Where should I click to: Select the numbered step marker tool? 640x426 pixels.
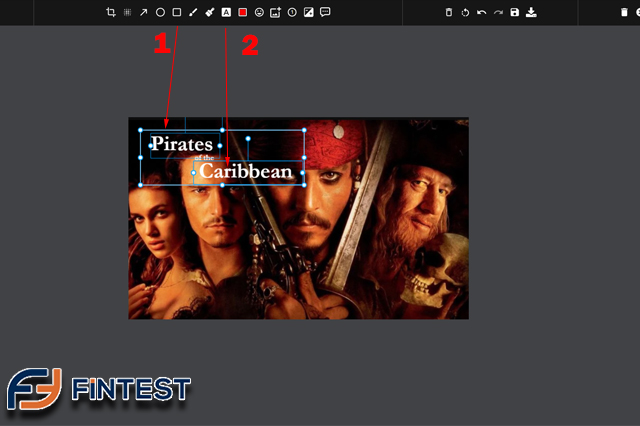(292, 12)
